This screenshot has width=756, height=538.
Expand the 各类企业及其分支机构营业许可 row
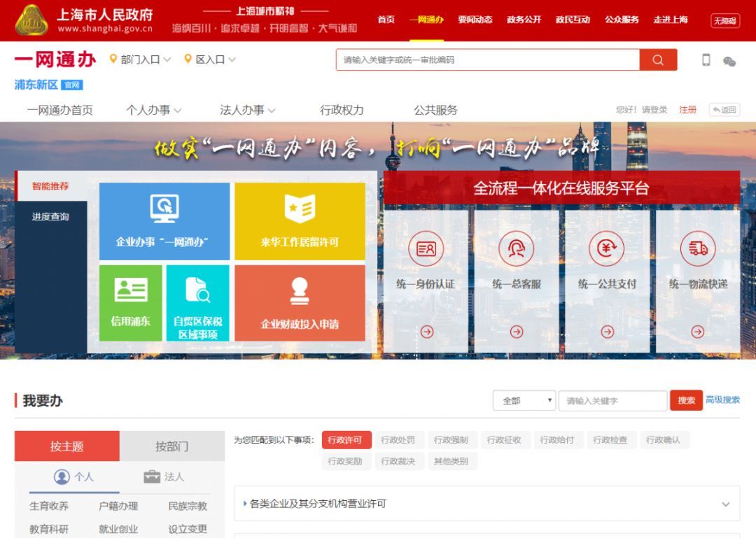pyautogui.click(x=487, y=504)
